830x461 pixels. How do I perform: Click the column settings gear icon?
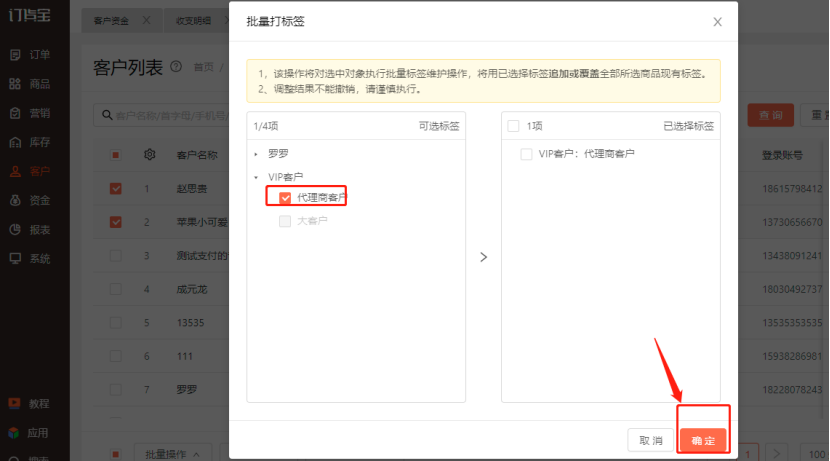pyautogui.click(x=150, y=155)
